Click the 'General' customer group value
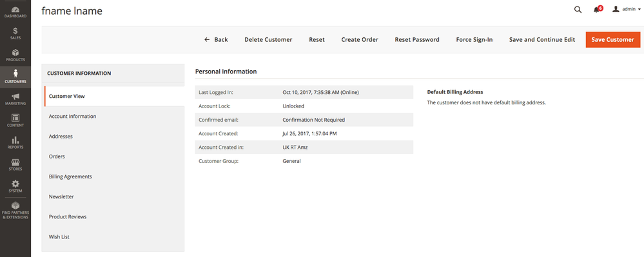644x257 pixels. pos(291,161)
